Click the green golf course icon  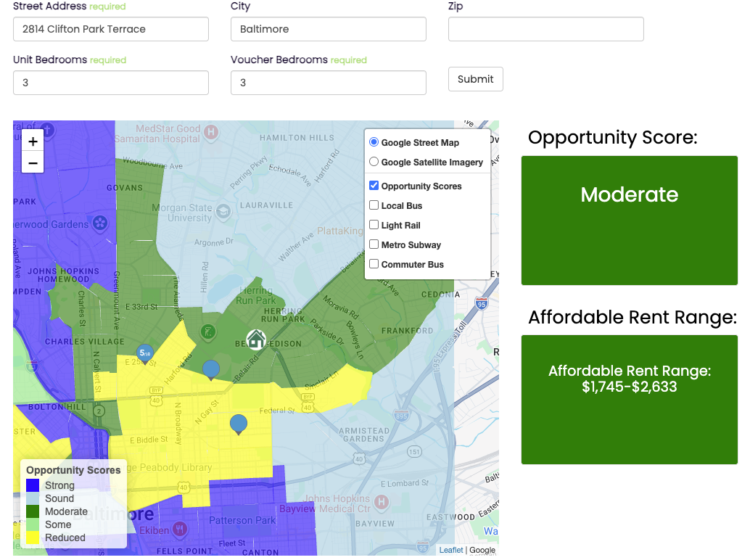[208, 332]
